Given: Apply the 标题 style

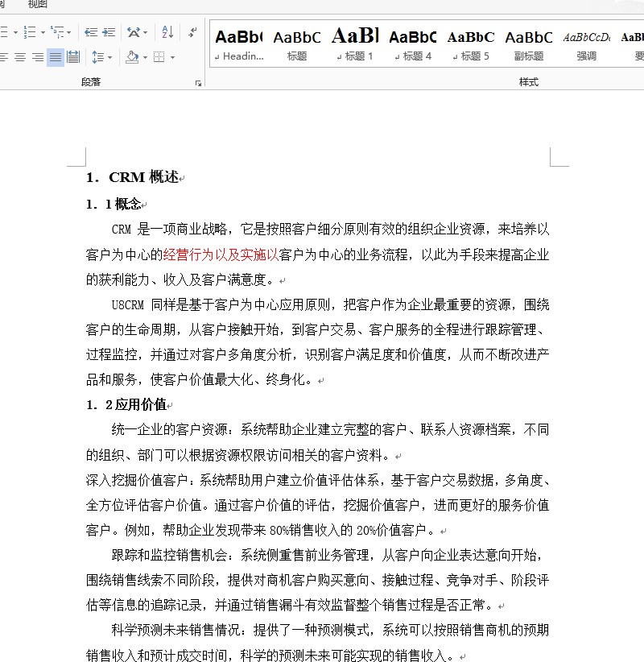Looking at the screenshot, I should click(297, 44).
